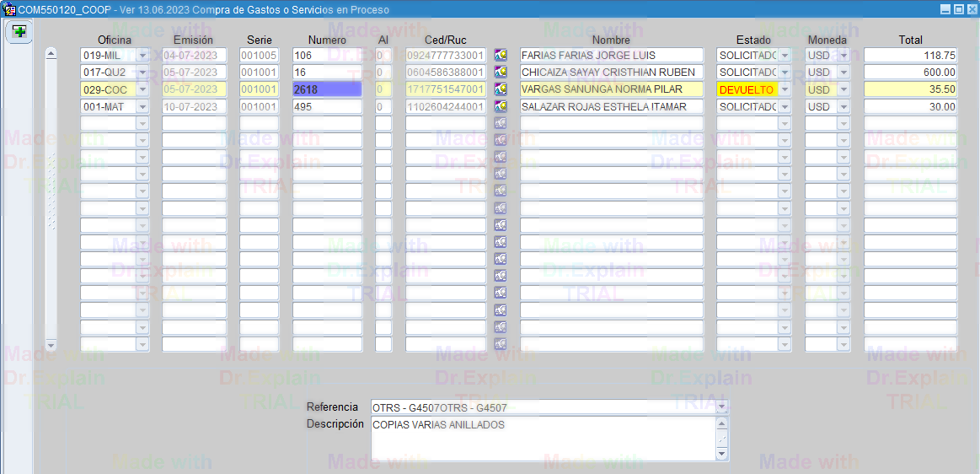Open Estado dropdown for the FARIAS FARIAS row

tap(785, 56)
